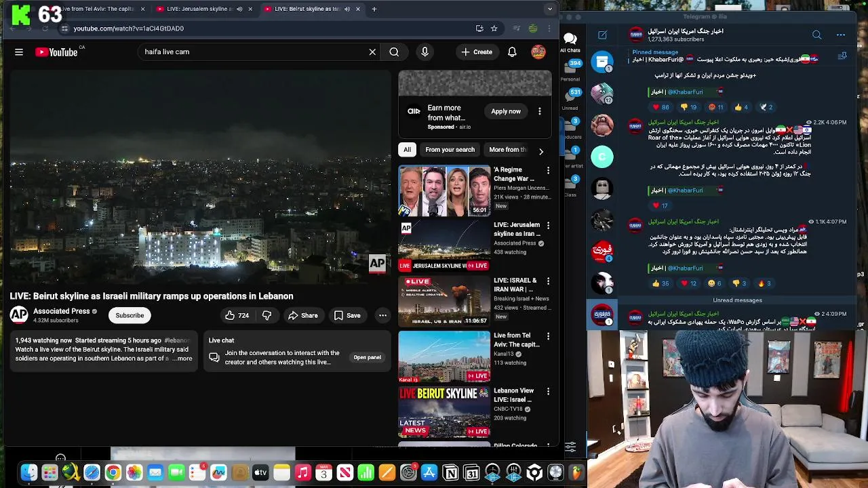Screen dimensions: 868x488
Task: Show more filter chips with right chevron
Action: click(x=540, y=151)
